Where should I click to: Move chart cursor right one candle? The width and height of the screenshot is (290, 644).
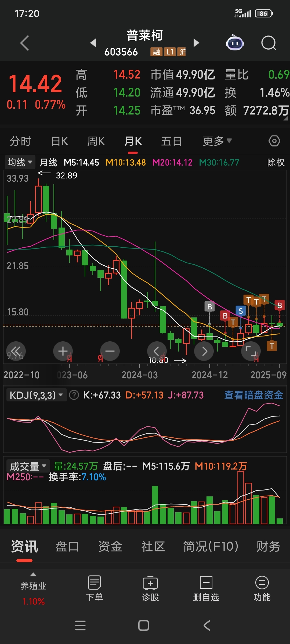click(204, 351)
